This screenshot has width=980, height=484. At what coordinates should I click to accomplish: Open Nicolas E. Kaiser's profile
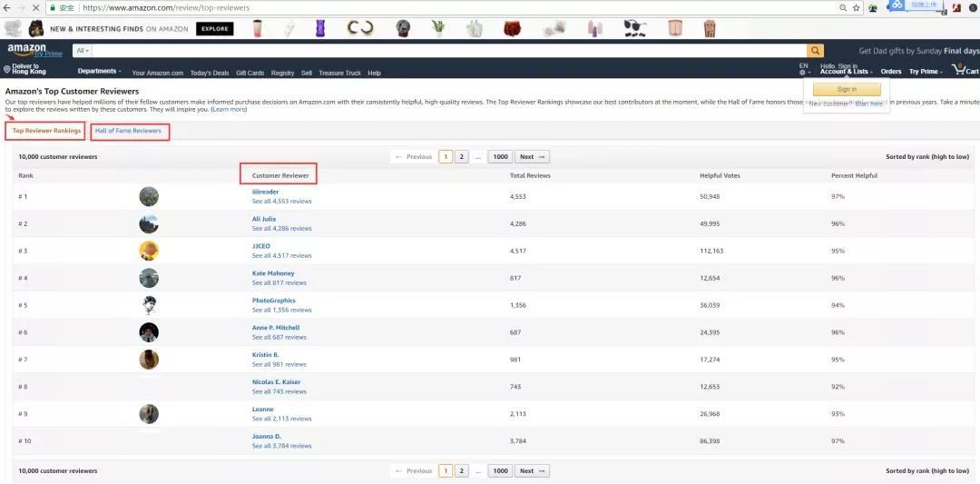pyautogui.click(x=276, y=382)
